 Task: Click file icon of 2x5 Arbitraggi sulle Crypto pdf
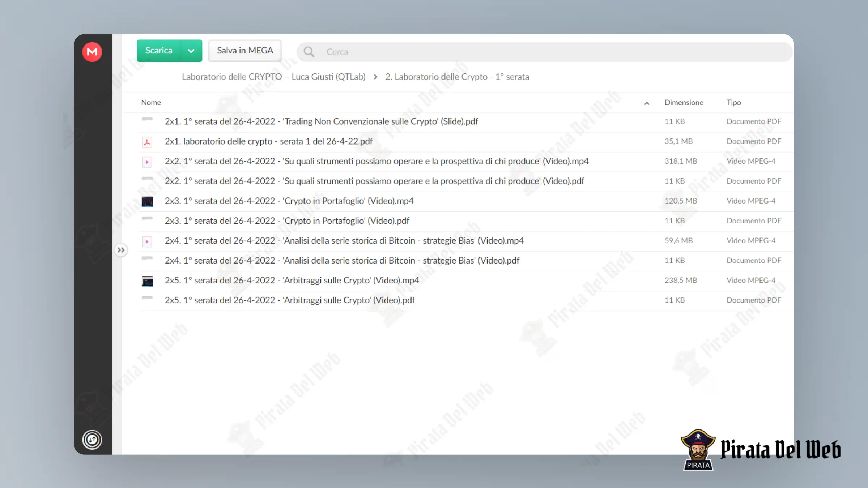pos(147,298)
